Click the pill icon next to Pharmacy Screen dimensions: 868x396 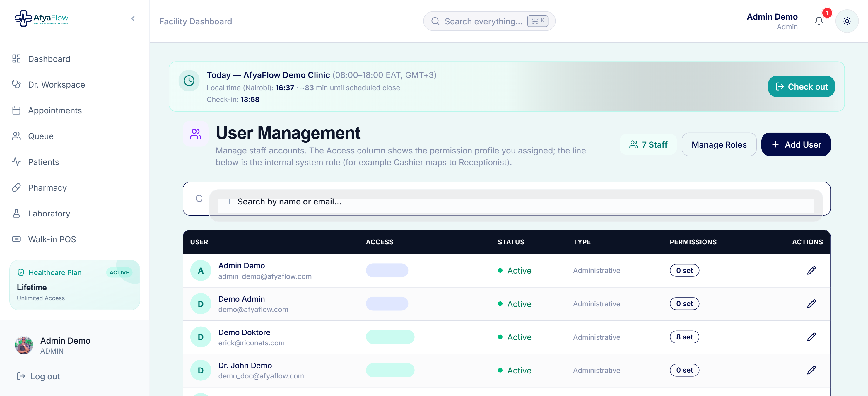point(16,187)
